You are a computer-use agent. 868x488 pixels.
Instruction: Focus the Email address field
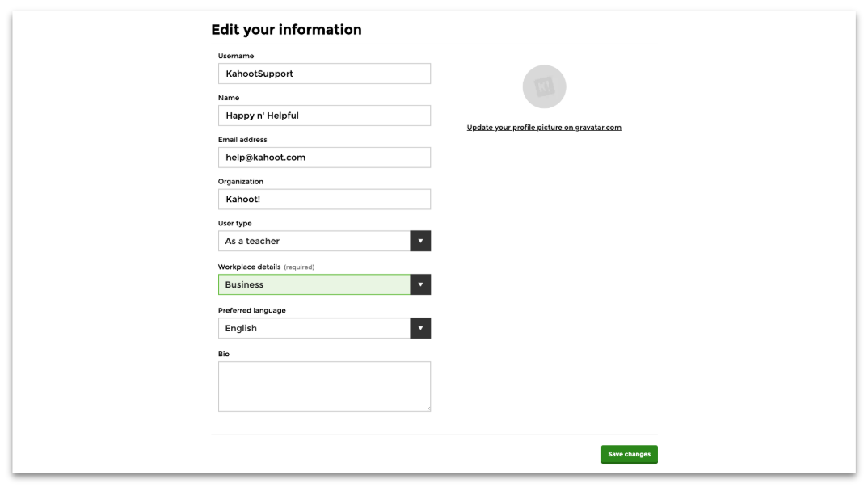(x=324, y=157)
